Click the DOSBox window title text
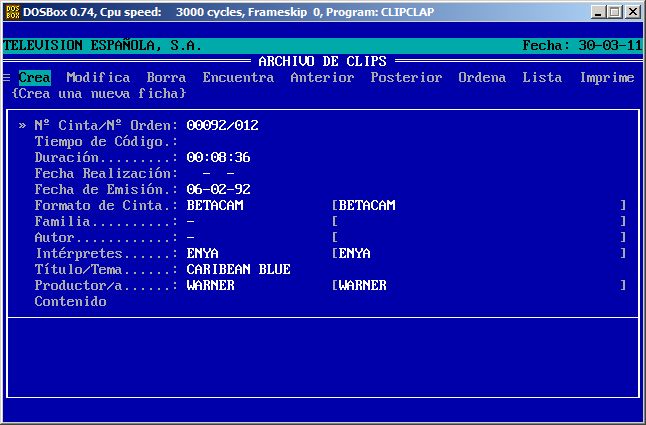The height and width of the screenshot is (425, 646). [x=228, y=12]
